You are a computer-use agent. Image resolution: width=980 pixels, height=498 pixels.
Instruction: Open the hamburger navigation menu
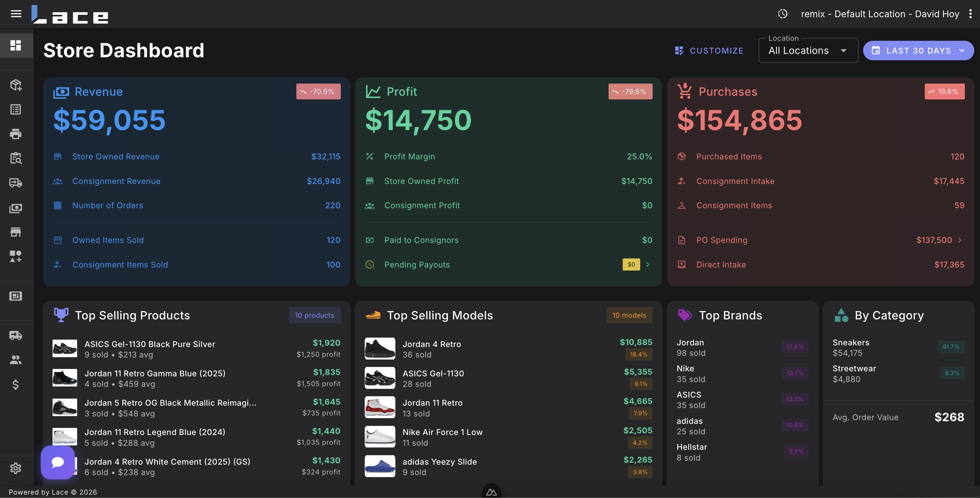click(16, 14)
